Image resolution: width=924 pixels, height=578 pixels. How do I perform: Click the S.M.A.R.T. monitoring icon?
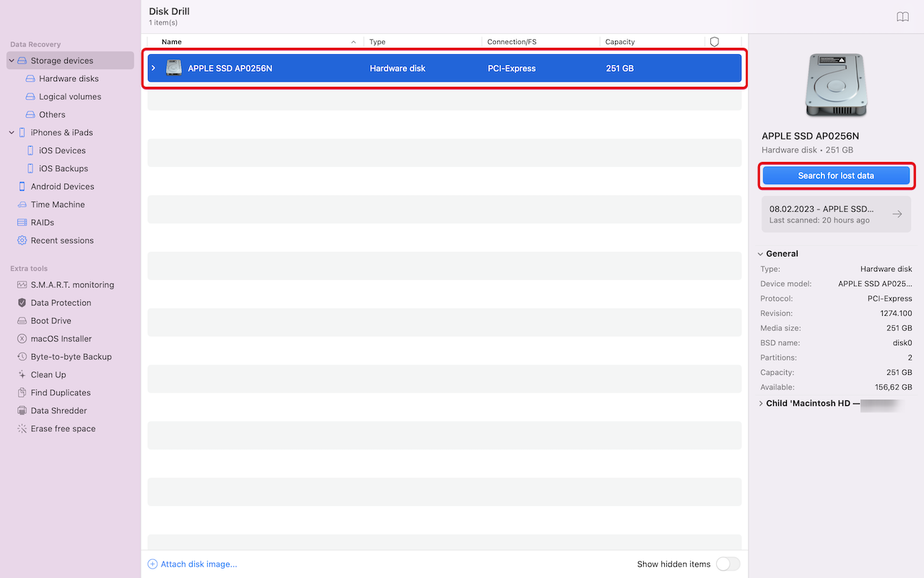tap(22, 285)
